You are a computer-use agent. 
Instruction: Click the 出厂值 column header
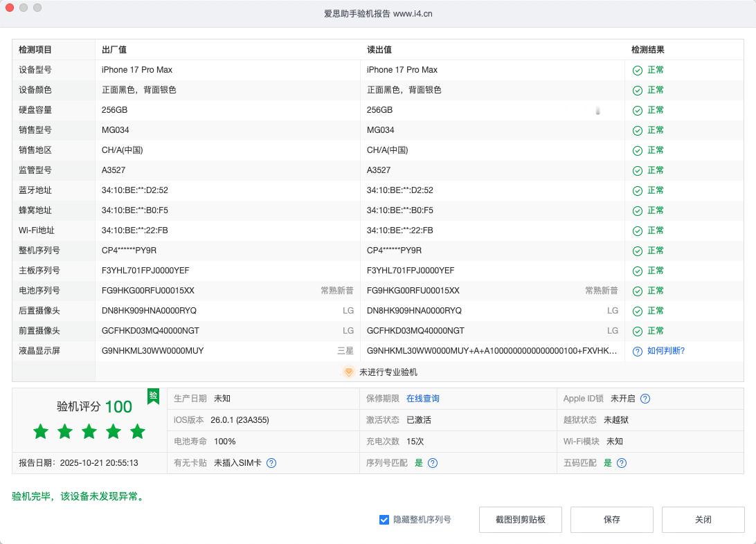tap(114, 50)
